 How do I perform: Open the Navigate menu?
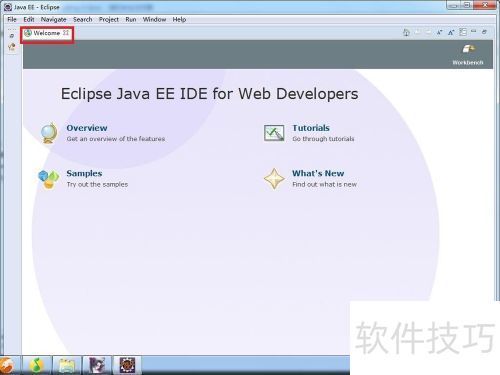click(x=53, y=19)
